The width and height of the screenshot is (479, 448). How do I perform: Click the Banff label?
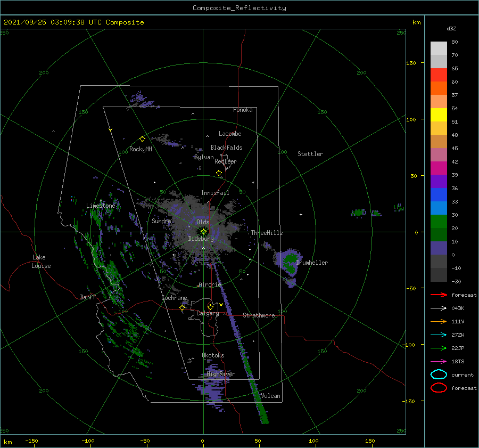point(88,297)
